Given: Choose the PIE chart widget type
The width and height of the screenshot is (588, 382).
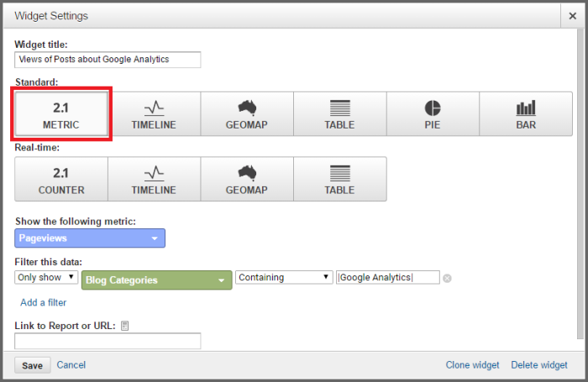Looking at the screenshot, I should 433,114.
